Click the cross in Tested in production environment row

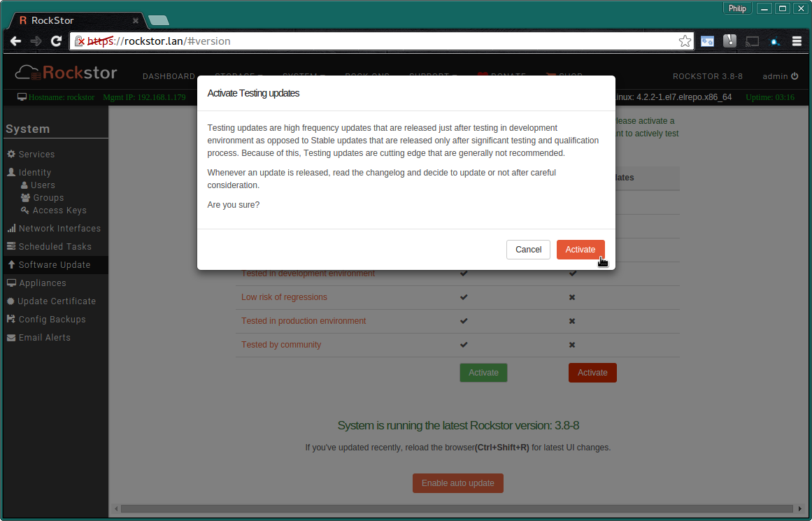[572, 321]
